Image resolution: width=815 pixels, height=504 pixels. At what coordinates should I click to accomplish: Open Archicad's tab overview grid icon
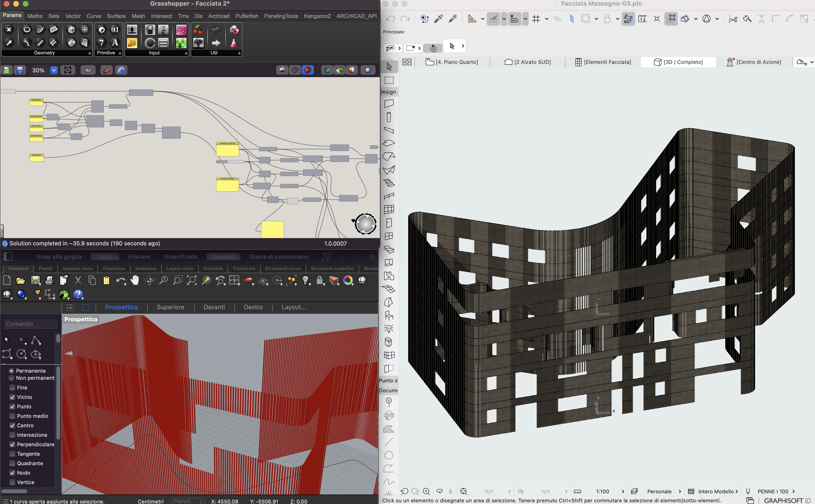tap(407, 62)
